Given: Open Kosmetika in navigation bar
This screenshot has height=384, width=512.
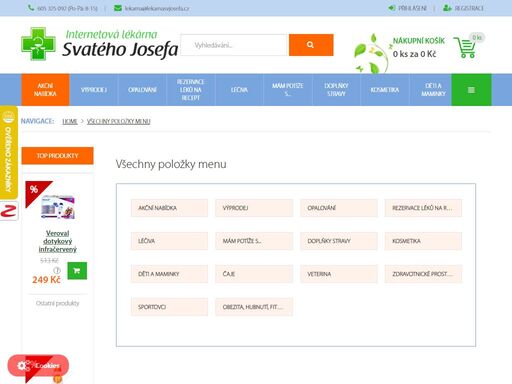Looking at the screenshot, I should (x=385, y=90).
